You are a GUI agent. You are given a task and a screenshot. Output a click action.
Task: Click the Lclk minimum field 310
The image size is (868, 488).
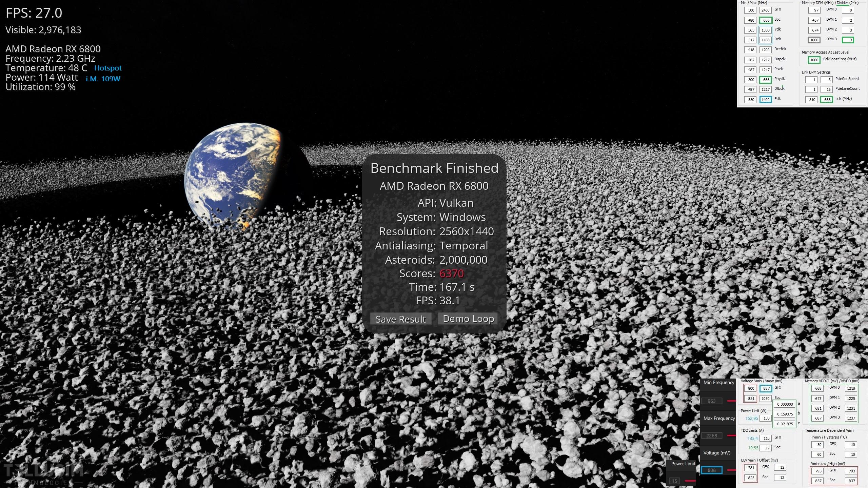(x=811, y=99)
